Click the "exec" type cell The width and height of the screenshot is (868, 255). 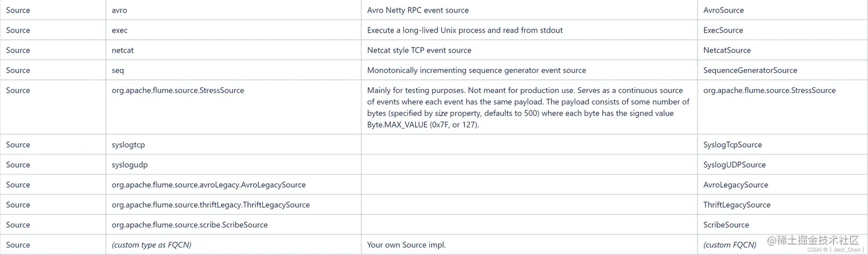pyautogui.click(x=119, y=30)
